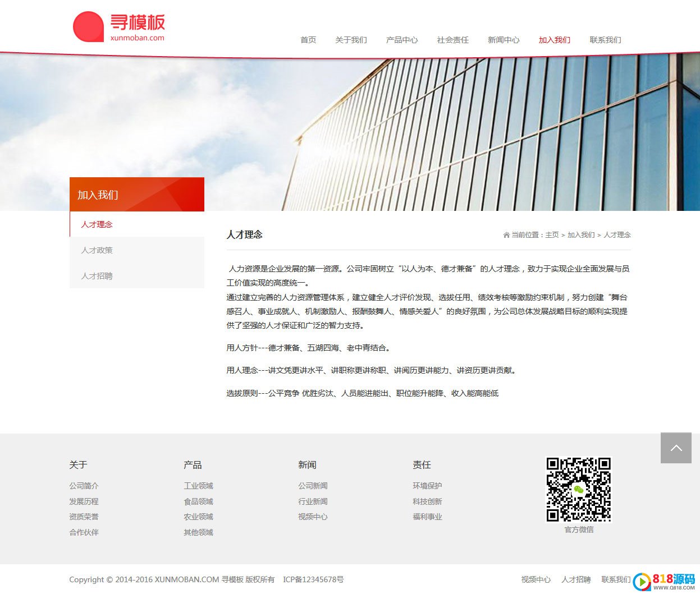
Task: Click 加入我们 in the breadcrumb
Action: point(581,235)
